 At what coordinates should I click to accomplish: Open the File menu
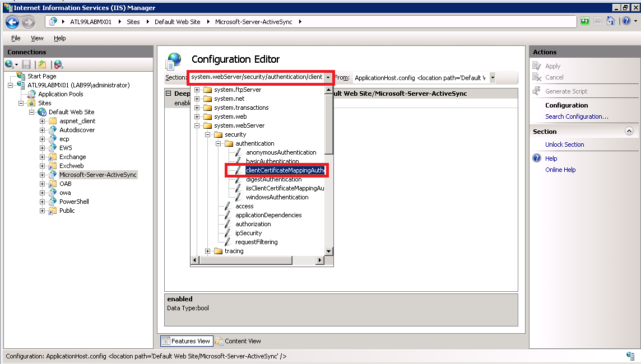point(16,38)
